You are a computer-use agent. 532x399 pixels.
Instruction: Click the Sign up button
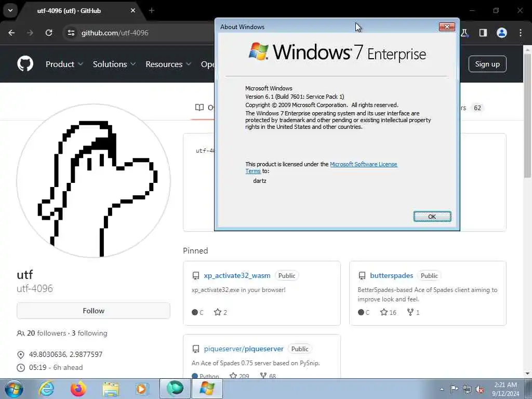tap(487, 64)
